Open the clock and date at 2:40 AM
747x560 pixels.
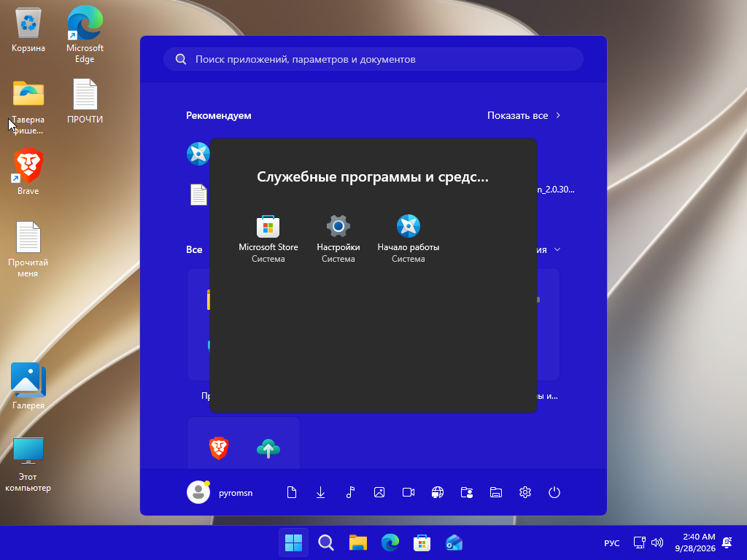[695, 542]
